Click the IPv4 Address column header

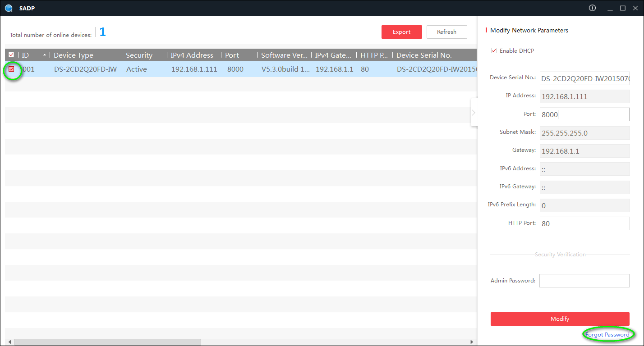point(192,55)
